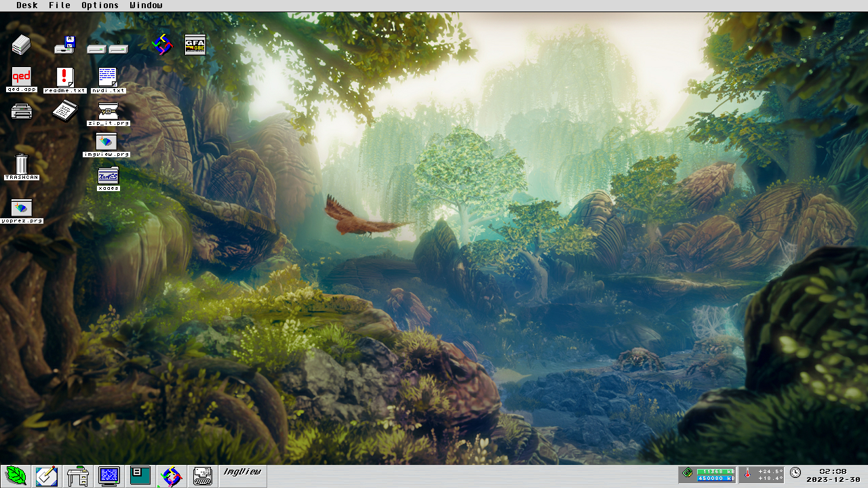
Task: Select the yoprez.prg icon
Action: click(x=22, y=211)
